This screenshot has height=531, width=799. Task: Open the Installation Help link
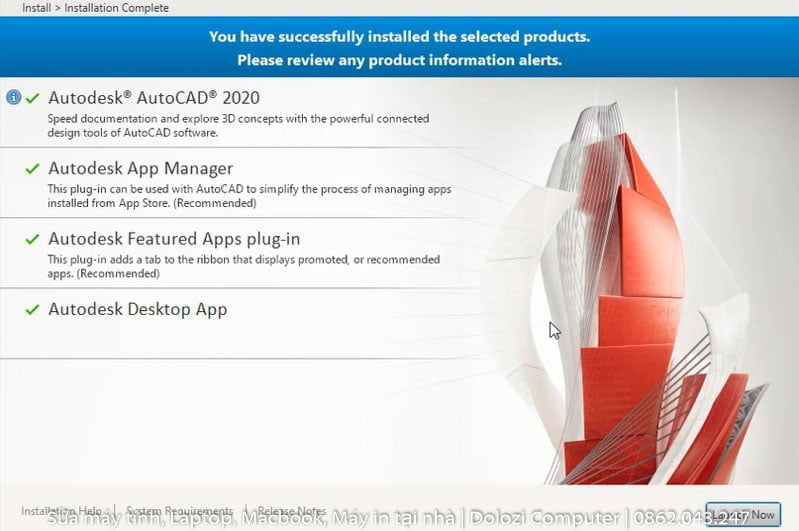[x=60, y=511]
